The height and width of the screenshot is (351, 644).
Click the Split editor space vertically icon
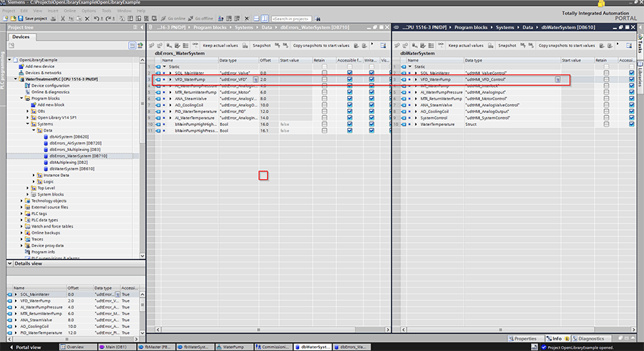coord(265,19)
